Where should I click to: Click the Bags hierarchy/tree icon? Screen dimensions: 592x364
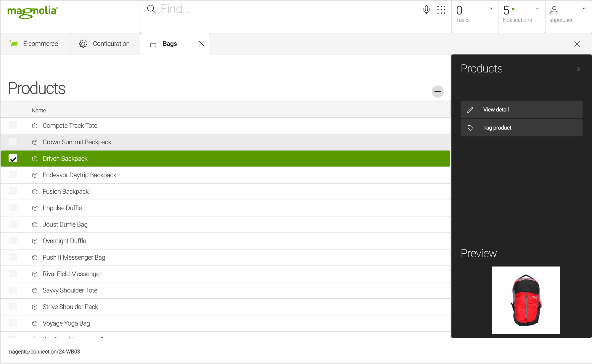point(154,43)
